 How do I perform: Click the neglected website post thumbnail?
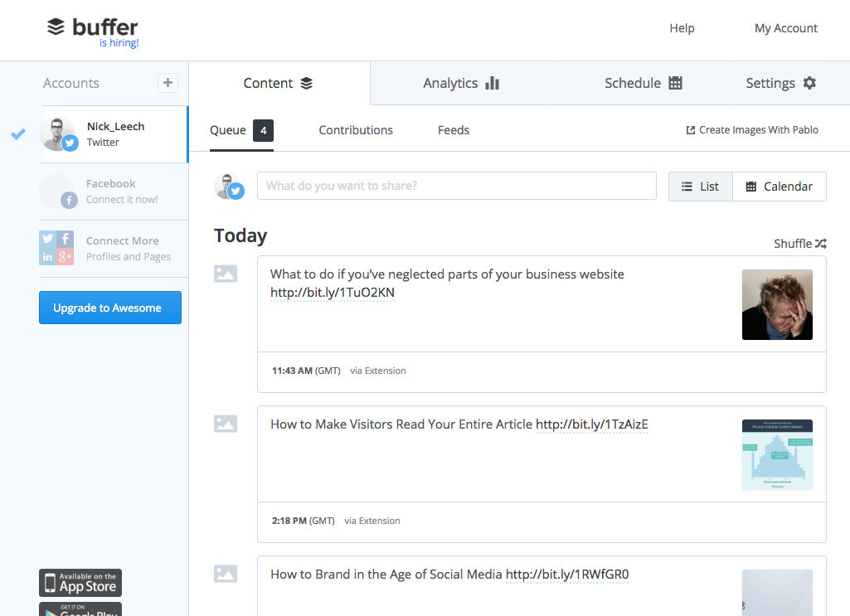pyautogui.click(x=777, y=304)
